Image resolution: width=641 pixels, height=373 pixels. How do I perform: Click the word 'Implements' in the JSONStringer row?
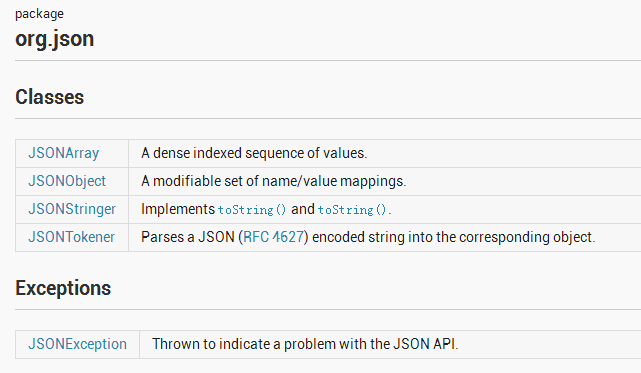coord(178,209)
